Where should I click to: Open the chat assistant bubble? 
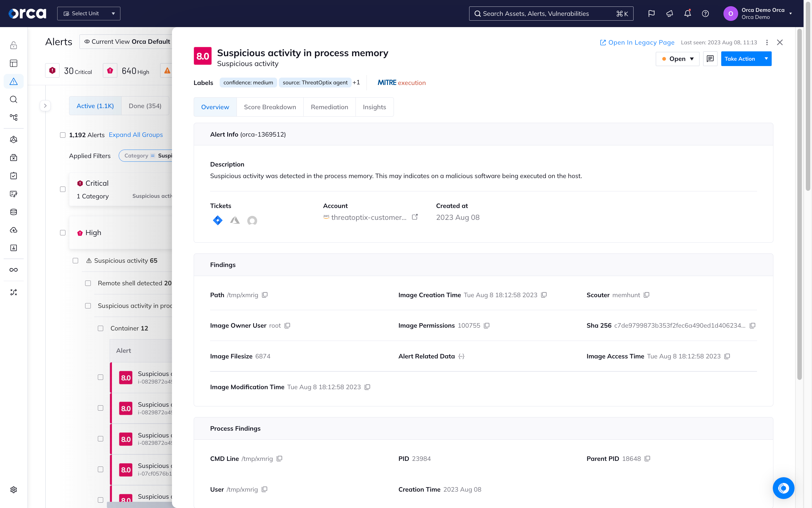(784, 488)
